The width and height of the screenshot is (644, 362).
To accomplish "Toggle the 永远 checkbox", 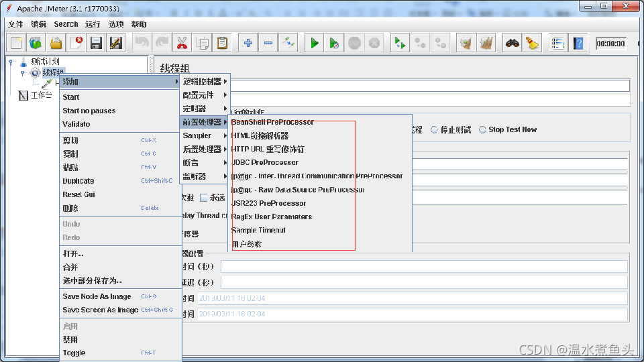I will coord(204,198).
